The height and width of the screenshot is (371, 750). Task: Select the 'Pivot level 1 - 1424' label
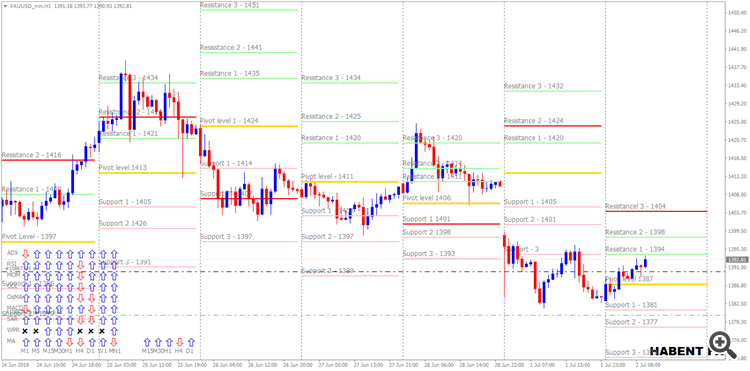pos(229,121)
